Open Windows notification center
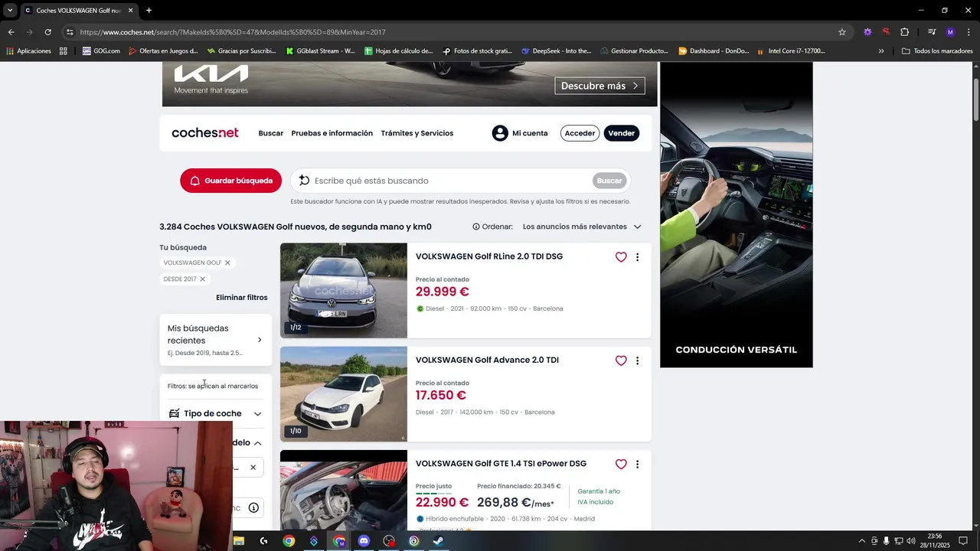 (x=964, y=541)
